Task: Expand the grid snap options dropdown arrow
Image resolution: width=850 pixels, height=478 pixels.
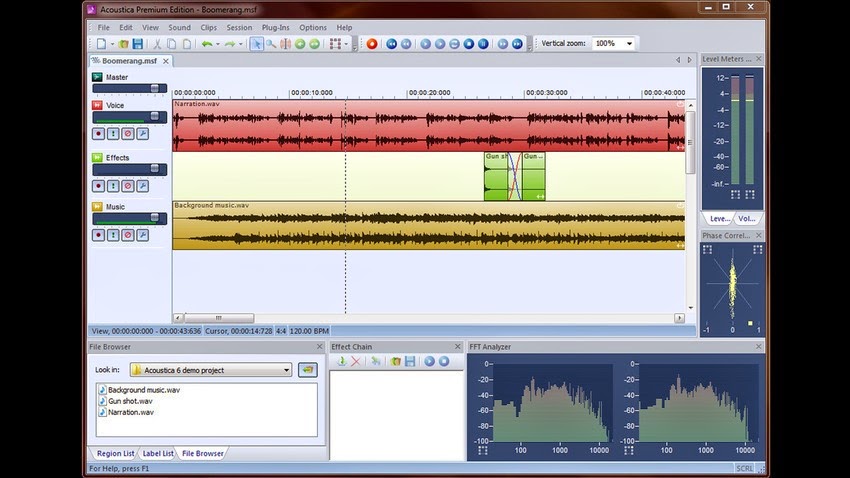Action: click(346, 44)
